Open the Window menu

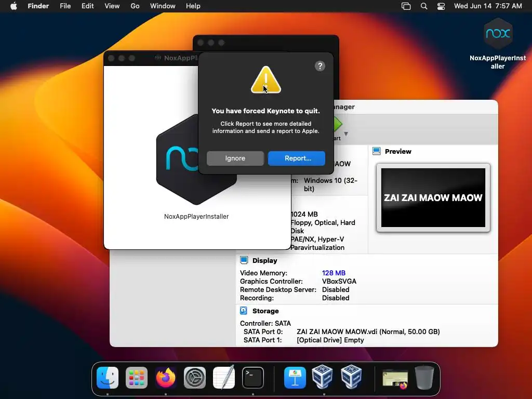tap(163, 6)
